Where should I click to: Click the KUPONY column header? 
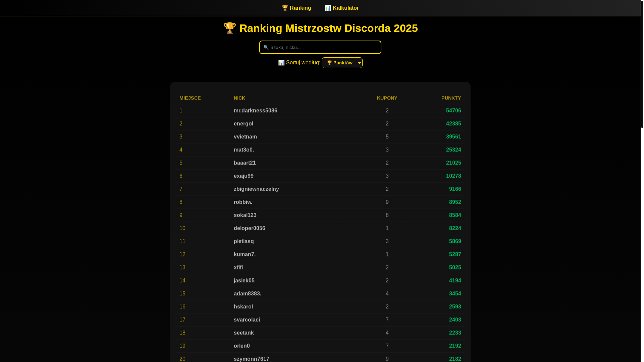click(x=387, y=98)
